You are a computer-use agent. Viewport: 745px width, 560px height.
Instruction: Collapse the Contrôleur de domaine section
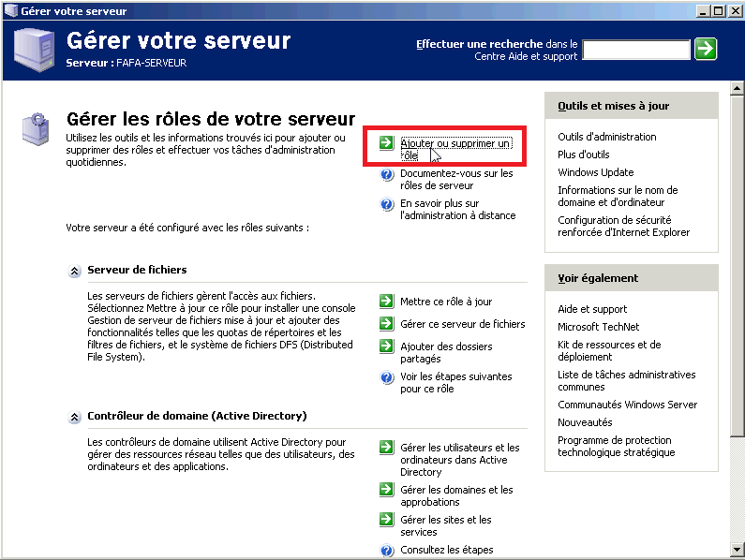click(75, 418)
